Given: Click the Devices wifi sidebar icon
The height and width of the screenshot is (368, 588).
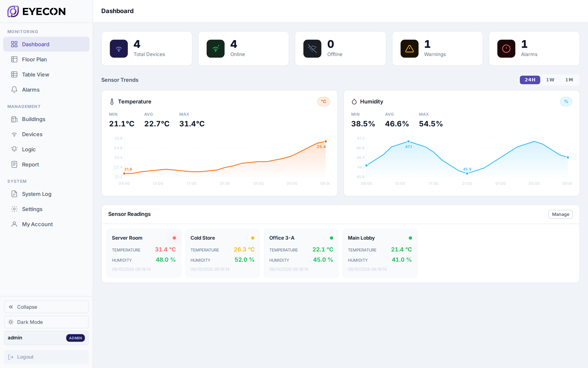Looking at the screenshot, I should 14,134.
